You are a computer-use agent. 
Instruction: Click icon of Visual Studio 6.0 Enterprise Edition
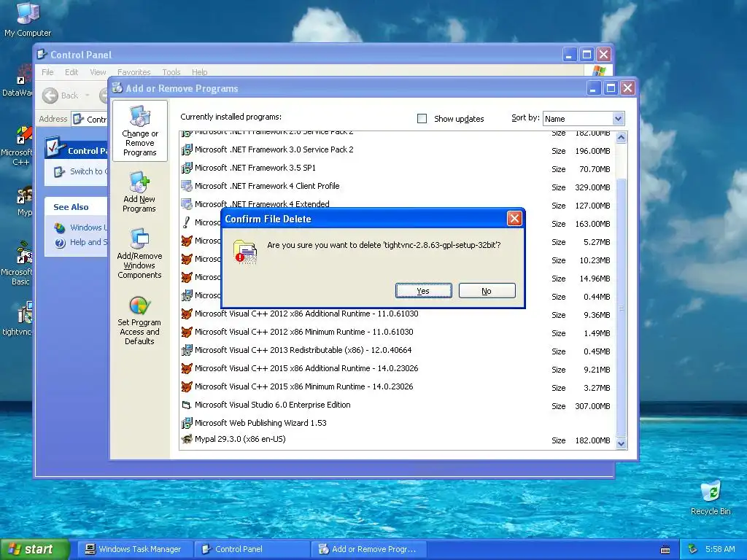point(187,405)
